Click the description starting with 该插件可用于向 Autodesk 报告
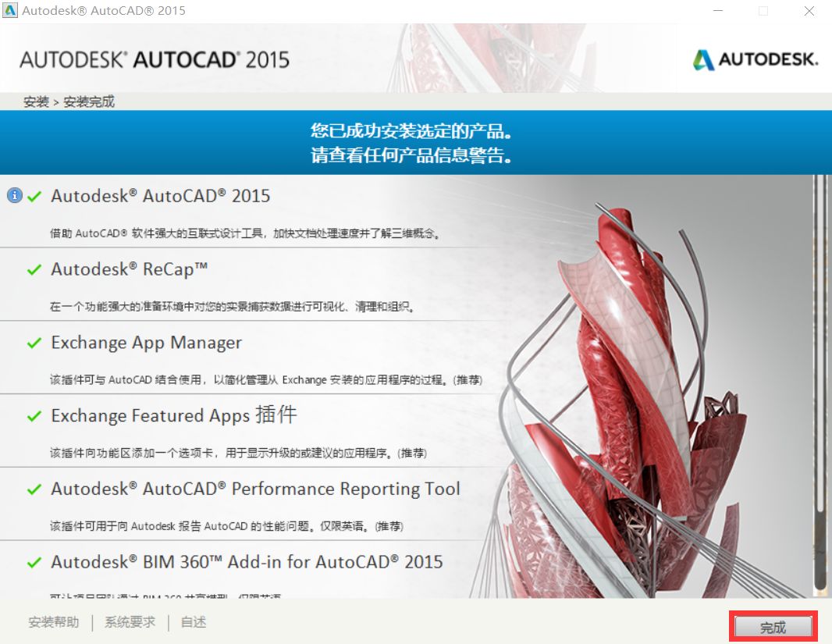832x644 pixels. point(226,526)
